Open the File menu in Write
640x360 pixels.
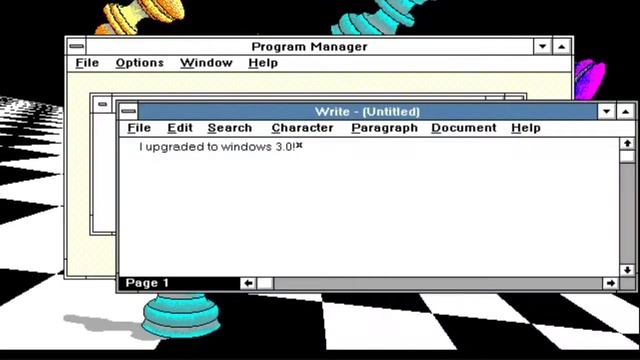[139, 128]
